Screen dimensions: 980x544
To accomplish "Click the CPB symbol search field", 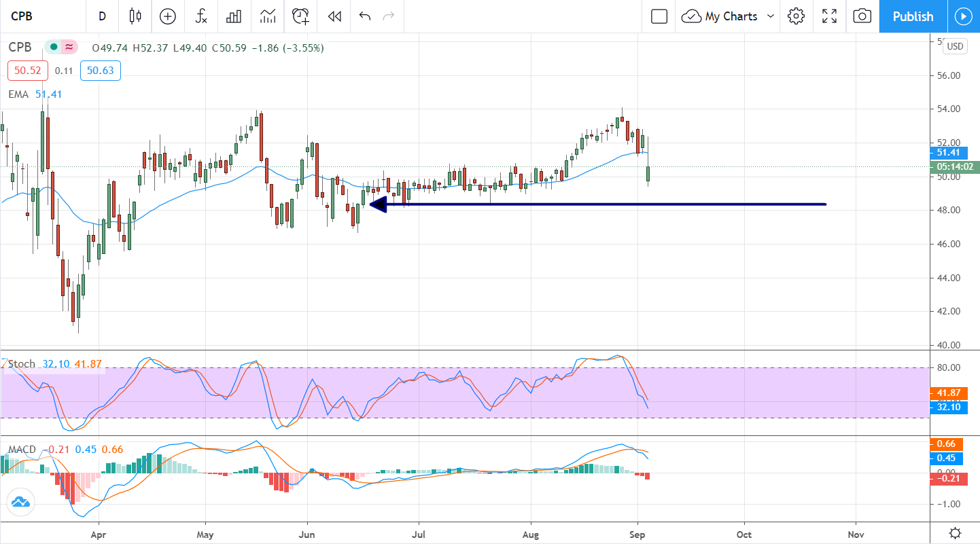I will point(42,16).
